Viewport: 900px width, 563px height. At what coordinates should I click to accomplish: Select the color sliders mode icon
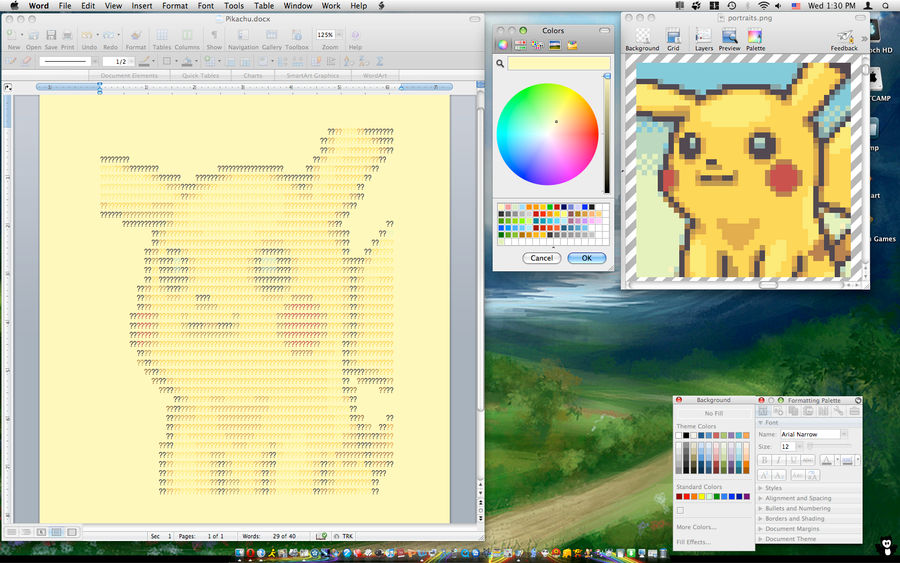tap(520, 45)
